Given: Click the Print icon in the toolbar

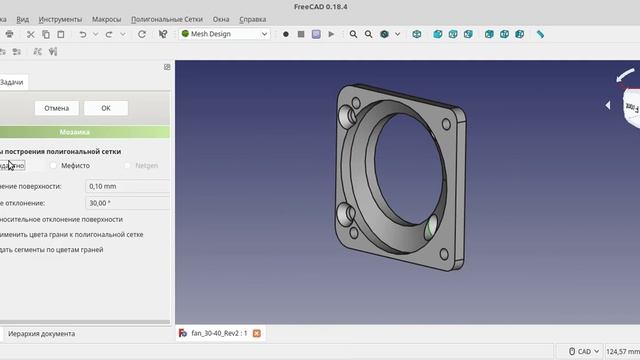Looking at the screenshot, I should [x=9, y=34].
